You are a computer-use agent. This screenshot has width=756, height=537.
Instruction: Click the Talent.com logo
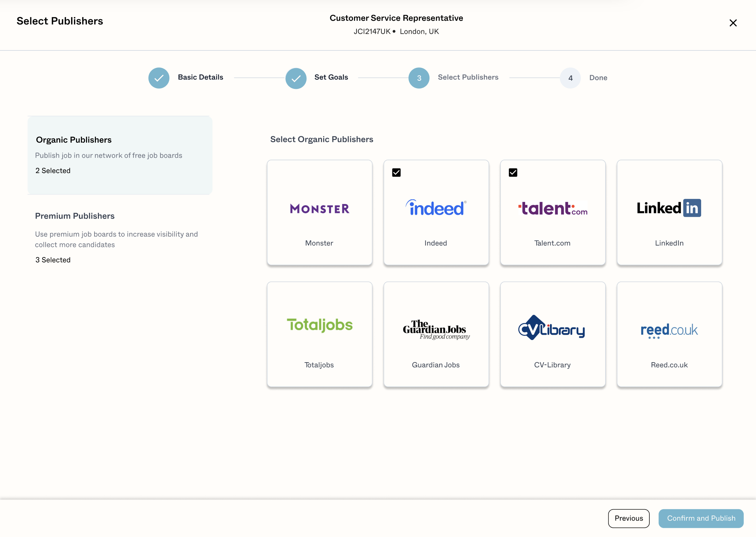pyautogui.click(x=553, y=209)
